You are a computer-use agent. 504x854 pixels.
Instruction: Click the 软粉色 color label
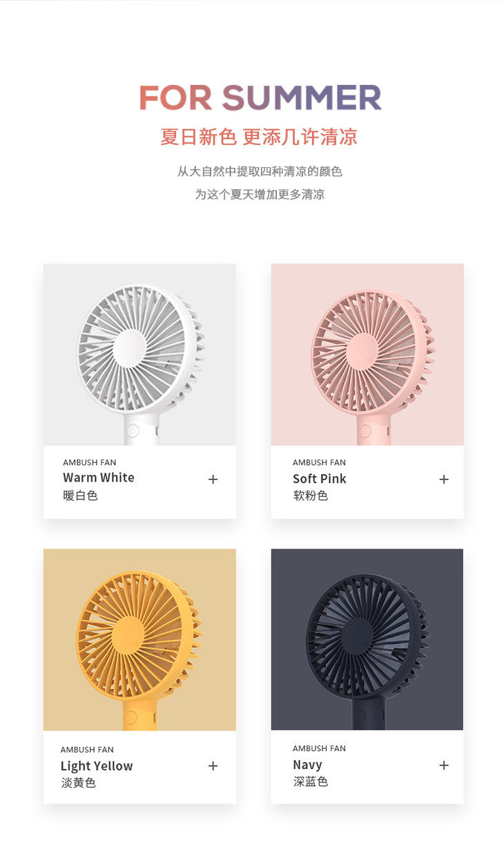(x=310, y=495)
